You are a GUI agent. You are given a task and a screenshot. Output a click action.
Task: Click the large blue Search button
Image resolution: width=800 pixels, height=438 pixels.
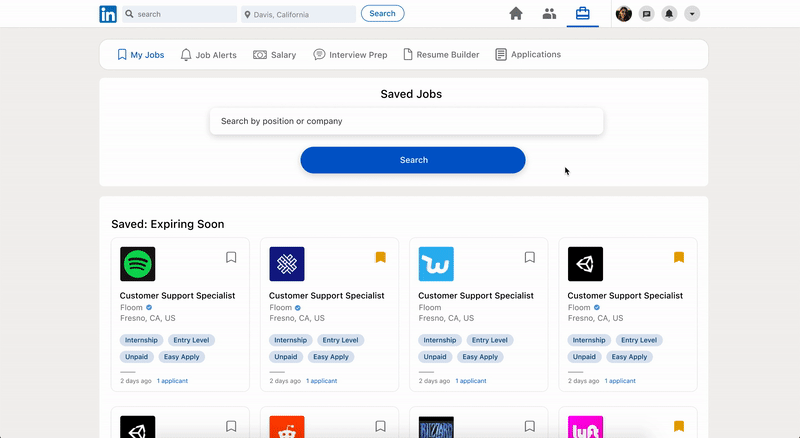pos(413,160)
